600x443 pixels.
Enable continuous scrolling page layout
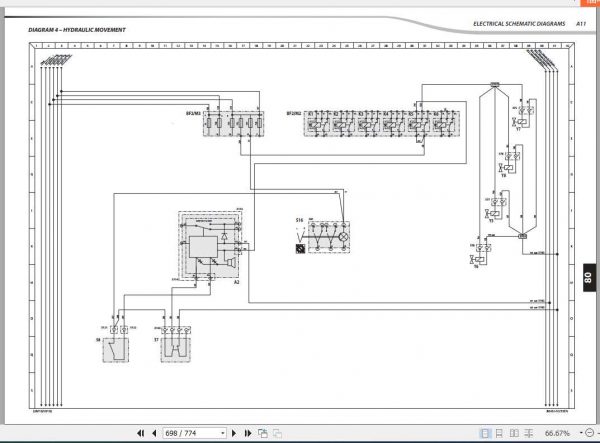499,433
